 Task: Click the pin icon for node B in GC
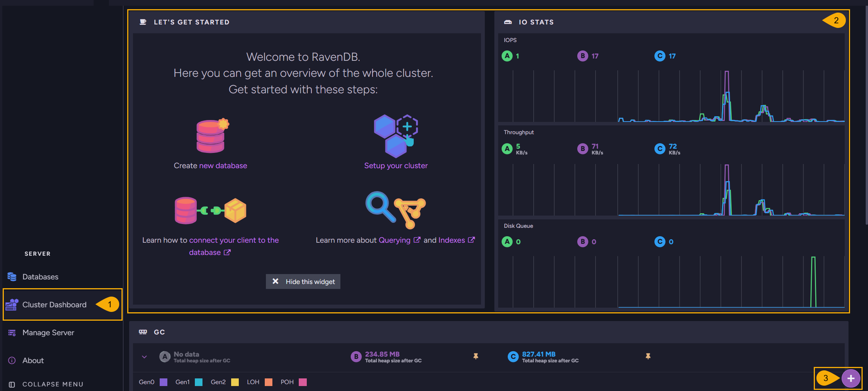476,356
